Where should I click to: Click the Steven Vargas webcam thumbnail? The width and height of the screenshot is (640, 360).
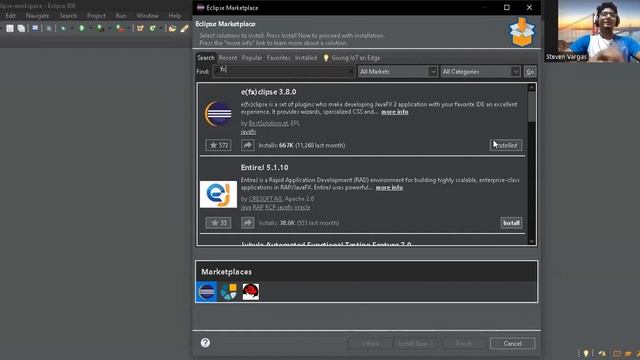[592, 31]
